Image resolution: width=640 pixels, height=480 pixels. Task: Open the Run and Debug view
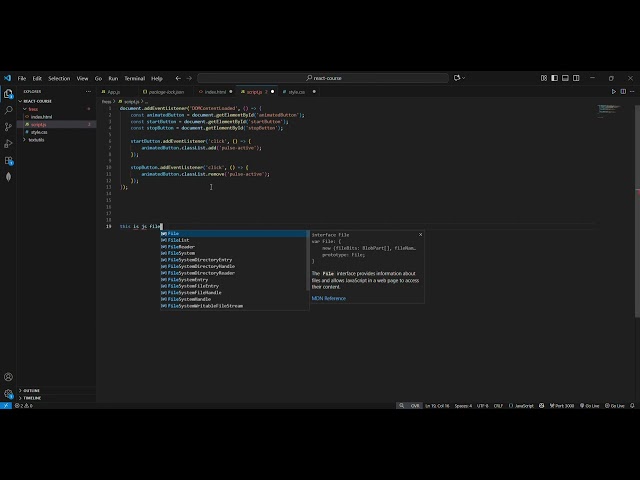click(8, 144)
